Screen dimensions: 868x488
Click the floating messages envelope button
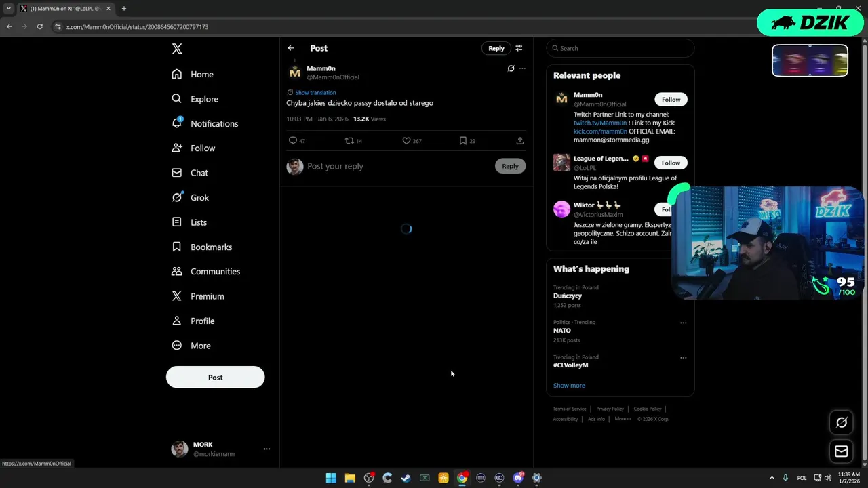(841, 451)
